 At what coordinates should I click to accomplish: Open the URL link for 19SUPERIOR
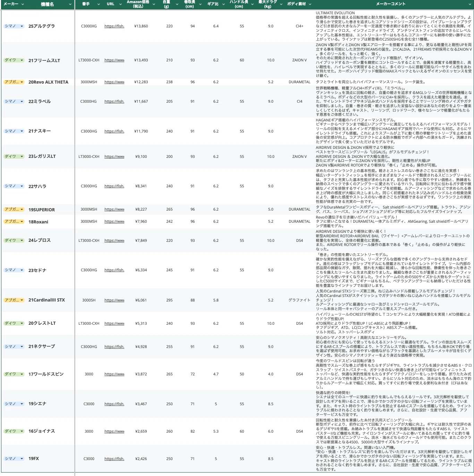114,209
